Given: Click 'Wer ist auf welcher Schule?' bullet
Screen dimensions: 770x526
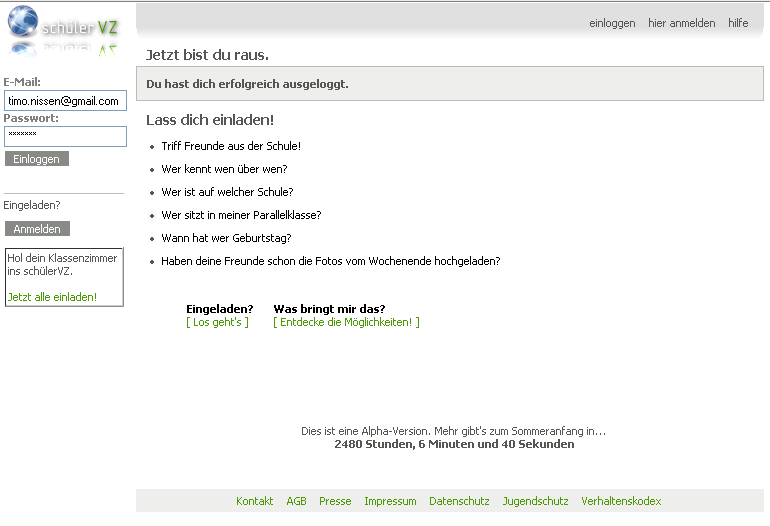Looking at the screenshot, I should coord(227,193).
